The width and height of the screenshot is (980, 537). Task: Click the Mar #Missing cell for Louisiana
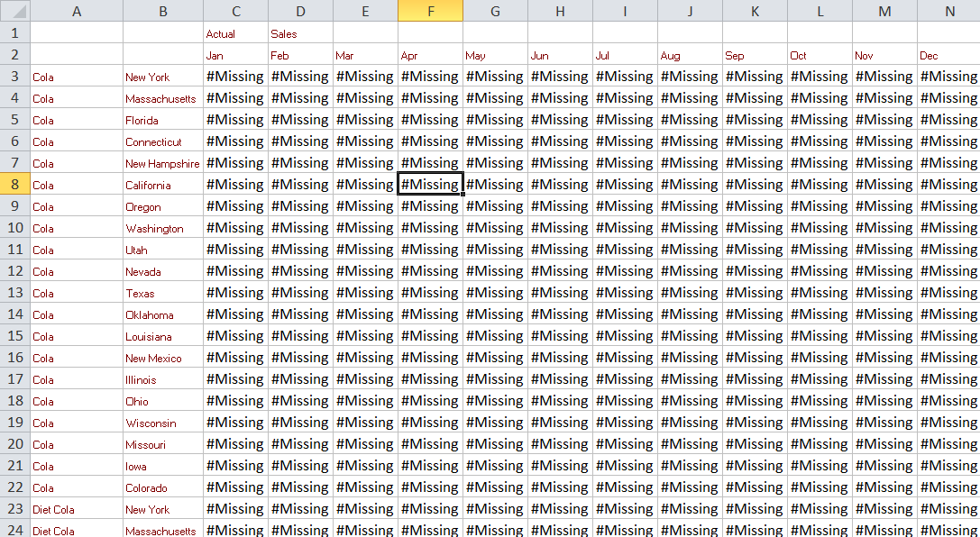[366, 335]
